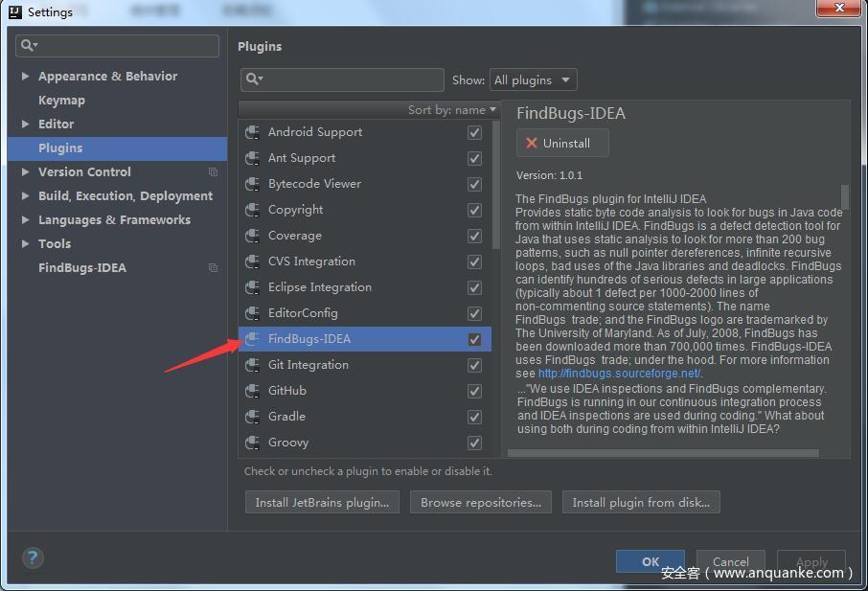Uninstall the FindBugs-IDEA plugin

[562, 143]
